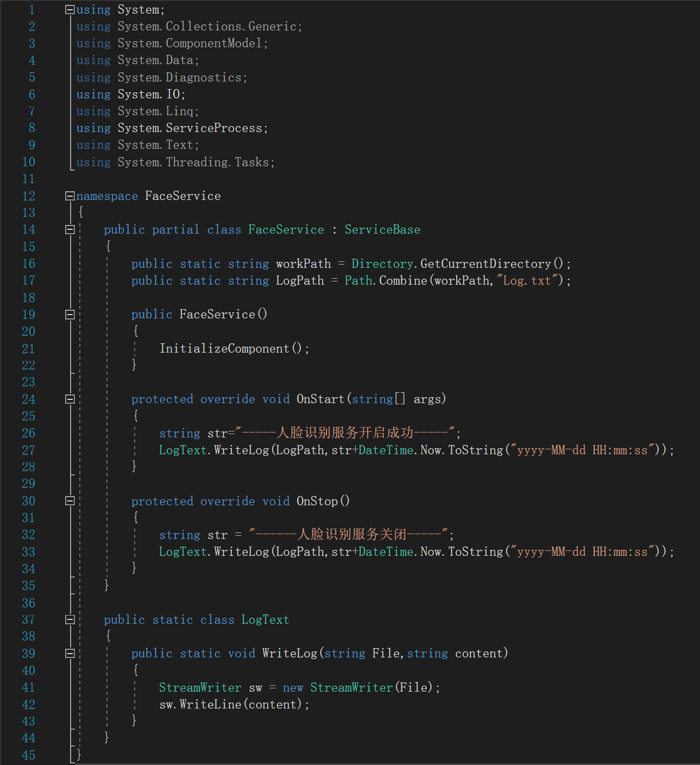The height and width of the screenshot is (765, 700).
Task: Click LogText class name on line 37
Action: (x=265, y=619)
